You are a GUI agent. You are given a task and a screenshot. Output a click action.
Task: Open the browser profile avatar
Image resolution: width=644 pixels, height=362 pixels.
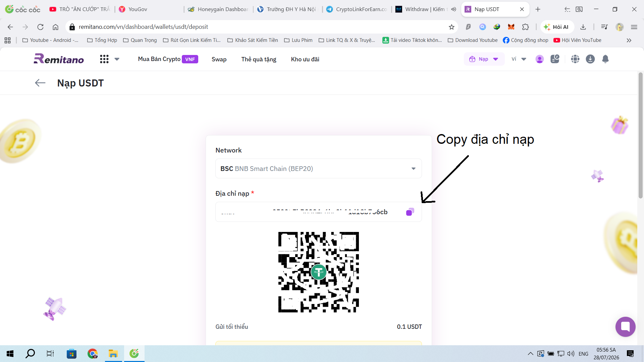pyautogui.click(x=620, y=27)
